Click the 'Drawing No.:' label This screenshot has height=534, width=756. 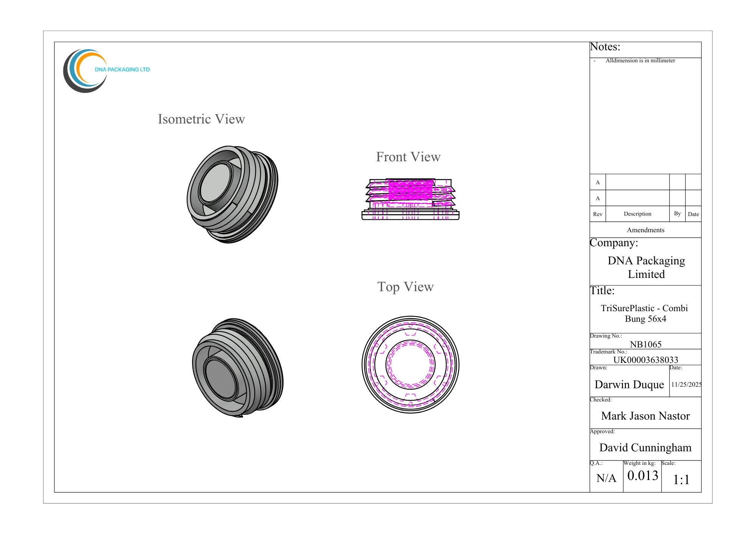(606, 336)
